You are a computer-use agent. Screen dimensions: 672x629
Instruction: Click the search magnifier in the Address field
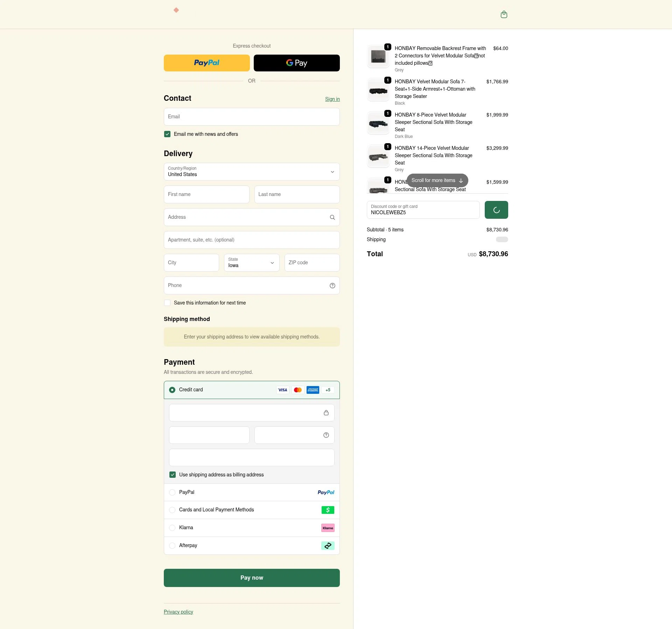pyautogui.click(x=332, y=217)
